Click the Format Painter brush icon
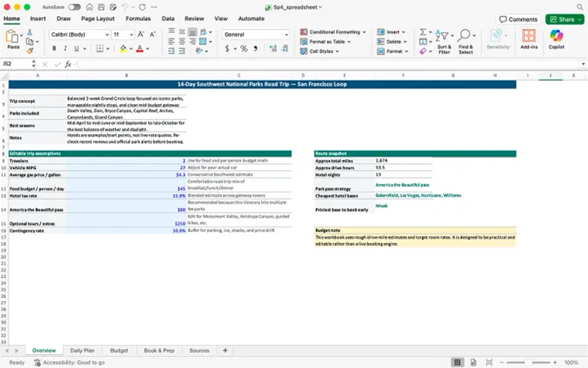 pos(30,51)
